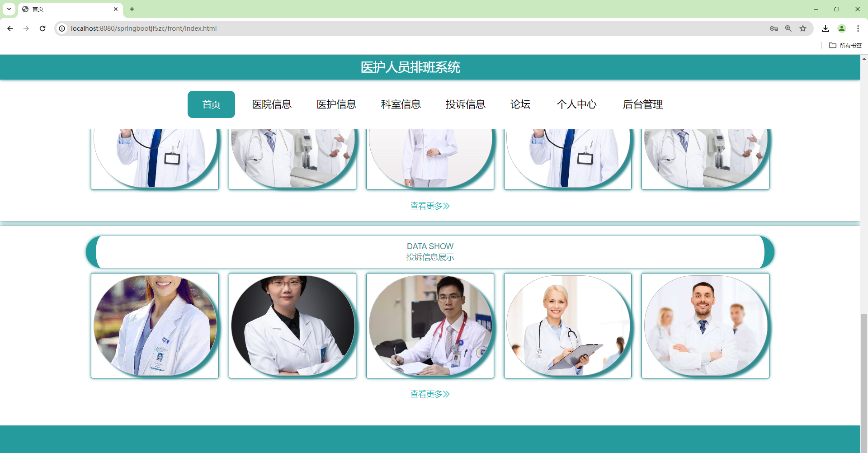The width and height of the screenshot is (868, 453).
Task: Minimize the browser window
Action: 816,9
